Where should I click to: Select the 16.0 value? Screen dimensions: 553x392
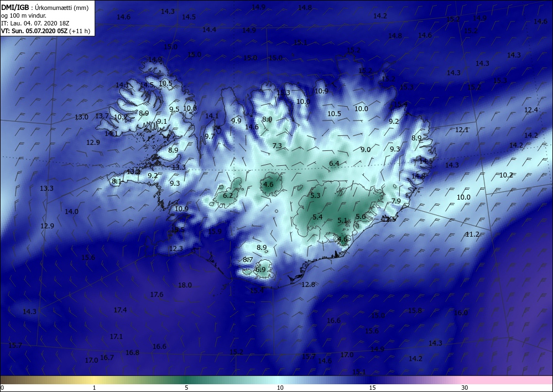point(461,313)
